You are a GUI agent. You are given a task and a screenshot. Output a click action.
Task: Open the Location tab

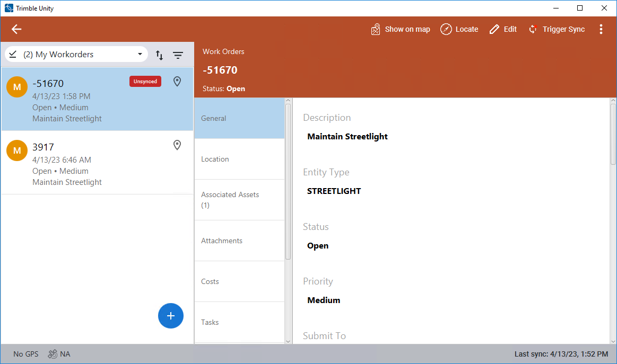click(239, 159)
